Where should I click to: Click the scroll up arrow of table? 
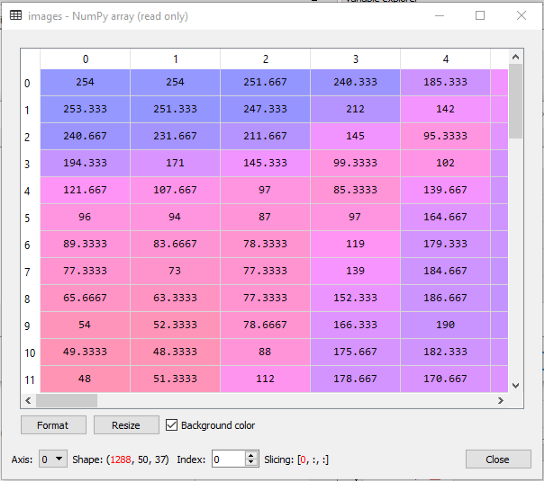516,57
